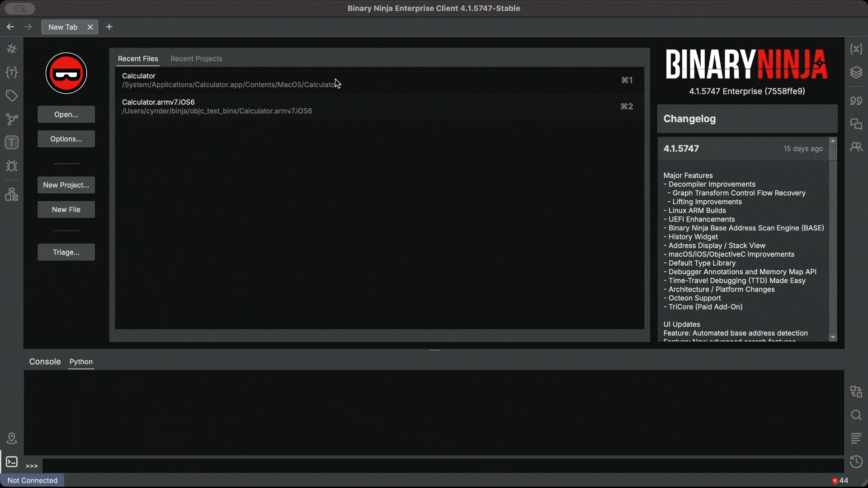Toggle the scripting console icon

point(12,462)
